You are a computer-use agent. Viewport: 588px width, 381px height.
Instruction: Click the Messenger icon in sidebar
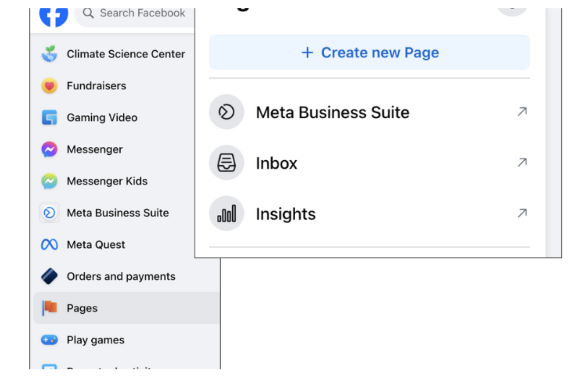[49, 149]
